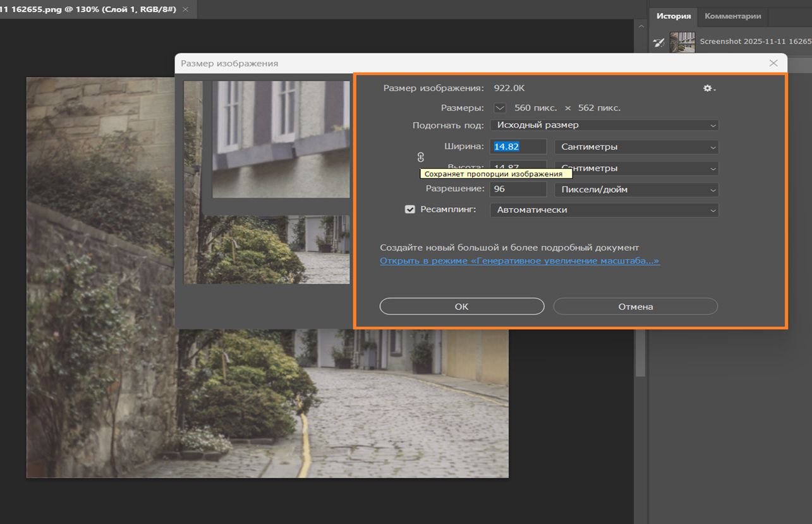Open the Image Size gear settings menu

click(x=709, y=88)
